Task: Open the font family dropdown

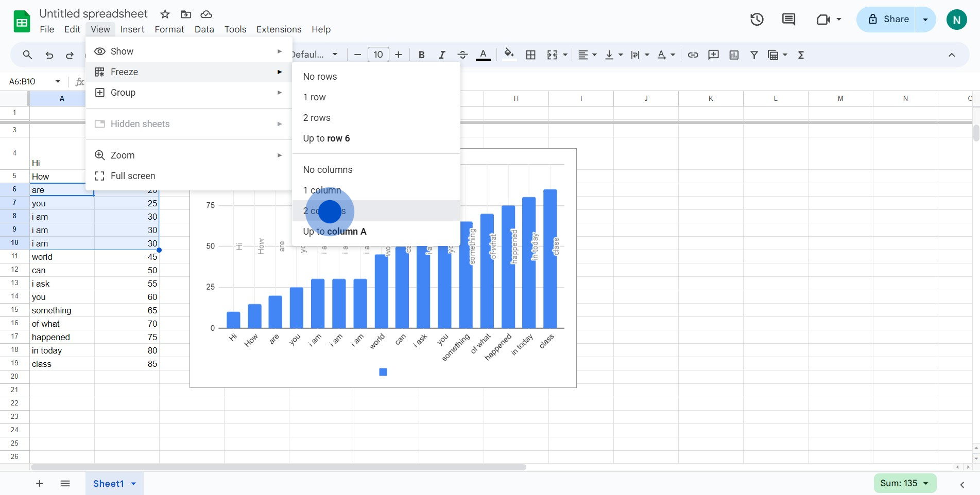Action: click(315, 55)
